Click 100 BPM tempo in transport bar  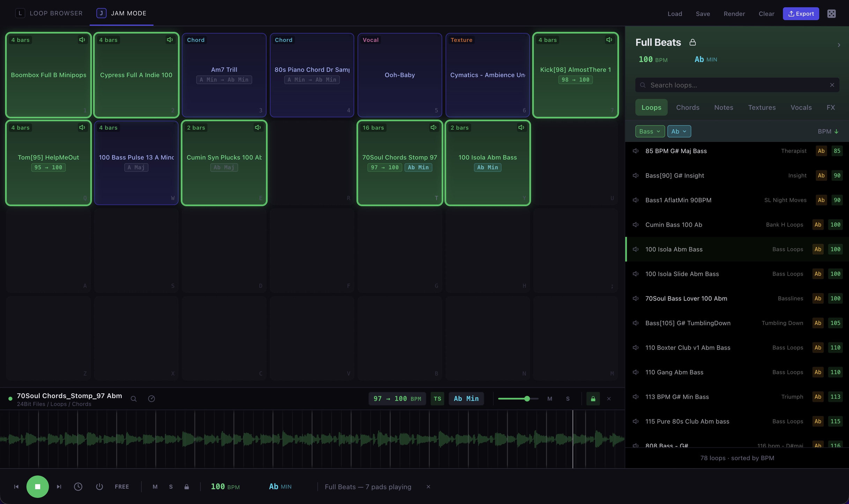(x=225, y=487)
